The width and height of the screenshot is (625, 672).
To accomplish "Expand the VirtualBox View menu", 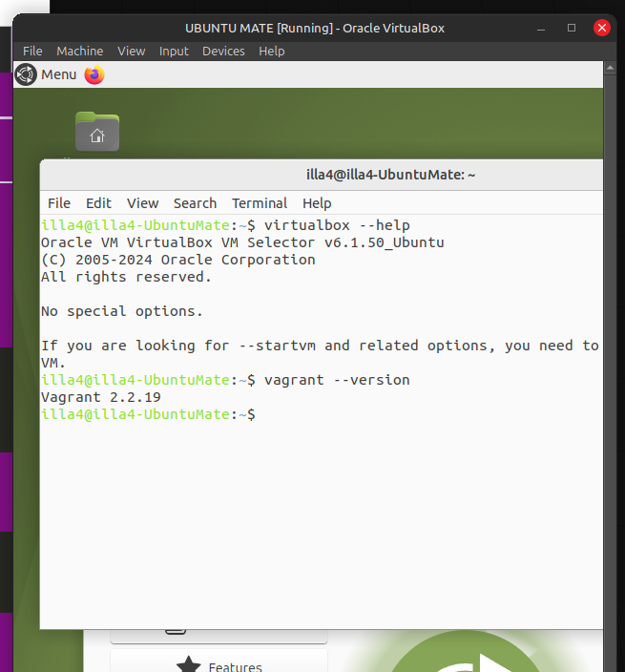I will (131, 51).
